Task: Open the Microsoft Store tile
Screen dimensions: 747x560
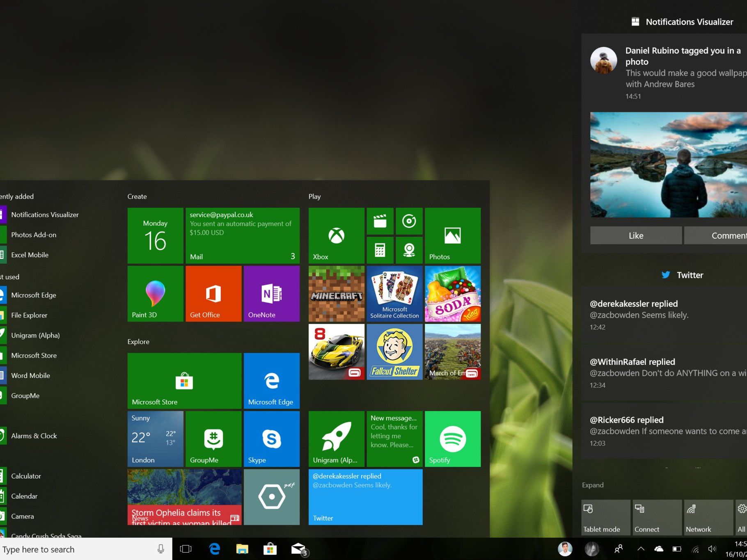Action: pyautogui.click(x=184, y=381)
